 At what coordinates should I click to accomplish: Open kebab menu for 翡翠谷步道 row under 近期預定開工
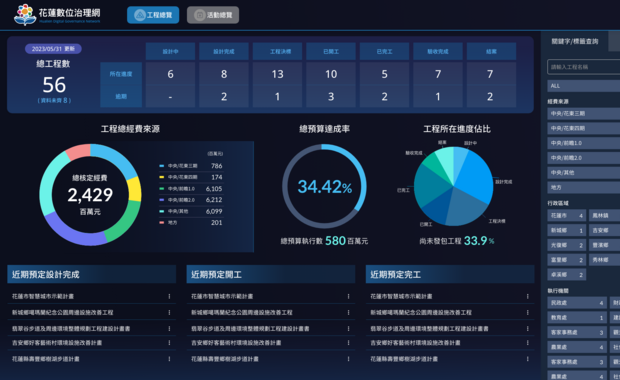(348, 329)
